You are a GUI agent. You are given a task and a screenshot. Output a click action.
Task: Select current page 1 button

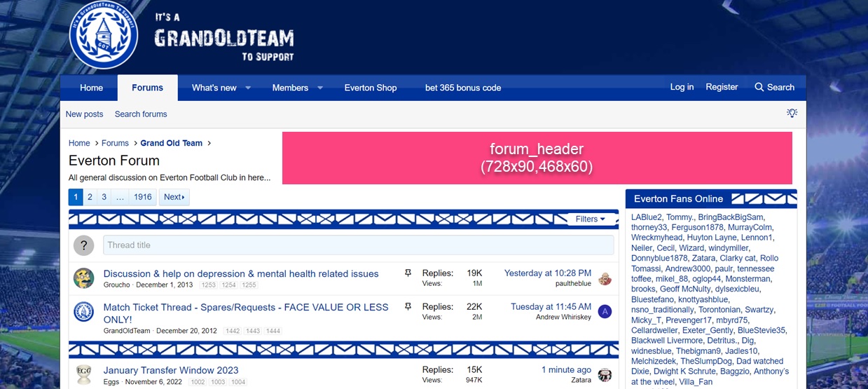coord(76,197)
